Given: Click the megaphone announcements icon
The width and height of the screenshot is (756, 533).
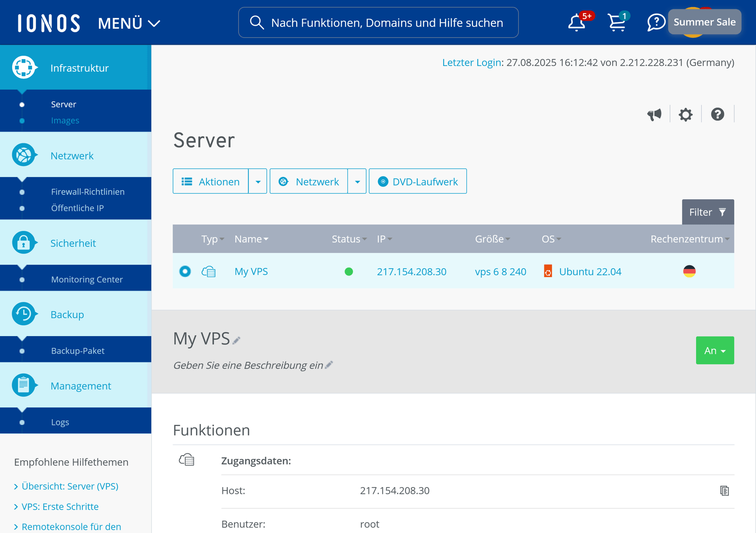Looking at the screenshot, I should tap(654, 114).
